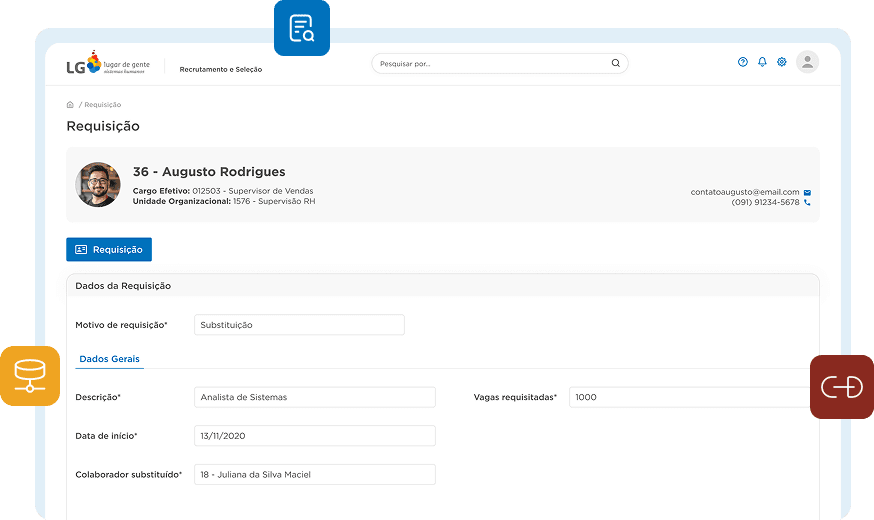Viewport: 874px width, 520px height.
Task: Click the orange database badge icon
Action: (x=30, y=376)
